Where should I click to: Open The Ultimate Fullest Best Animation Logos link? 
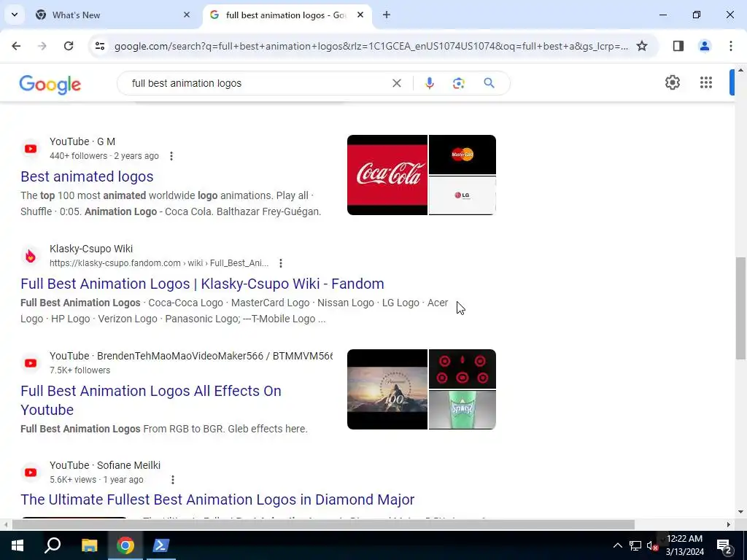pyautogui.click(x=217, y=499)
